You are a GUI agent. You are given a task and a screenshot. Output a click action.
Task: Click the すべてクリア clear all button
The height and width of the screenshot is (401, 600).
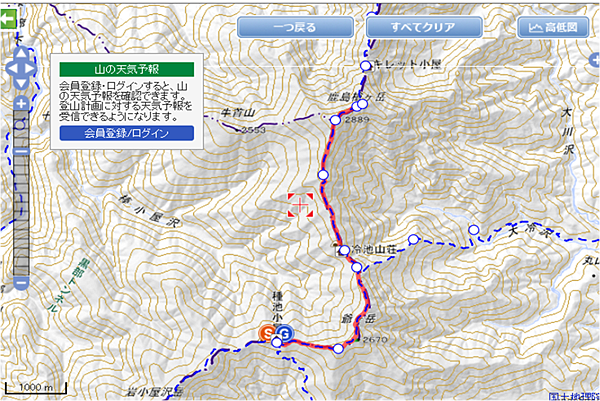[424, 27]
